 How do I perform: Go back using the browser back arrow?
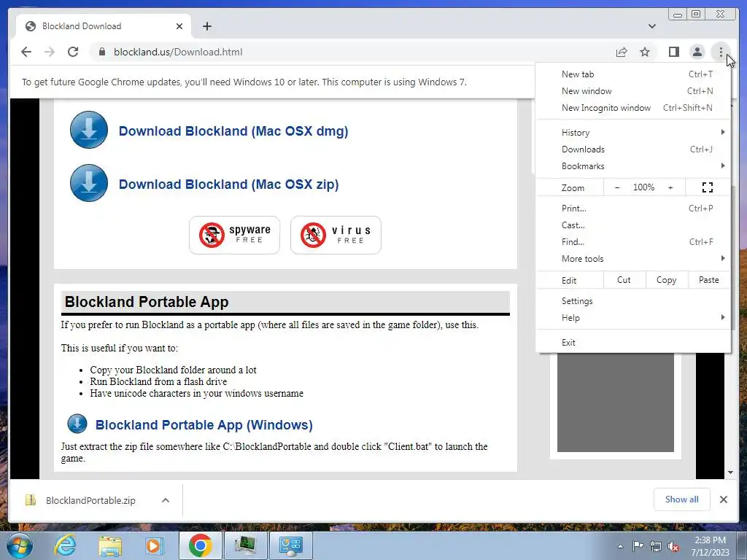[26, 52]
